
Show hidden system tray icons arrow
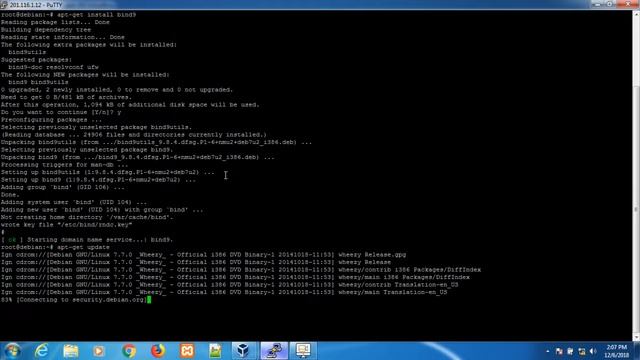pyautogui.click(x=548, y=351)
